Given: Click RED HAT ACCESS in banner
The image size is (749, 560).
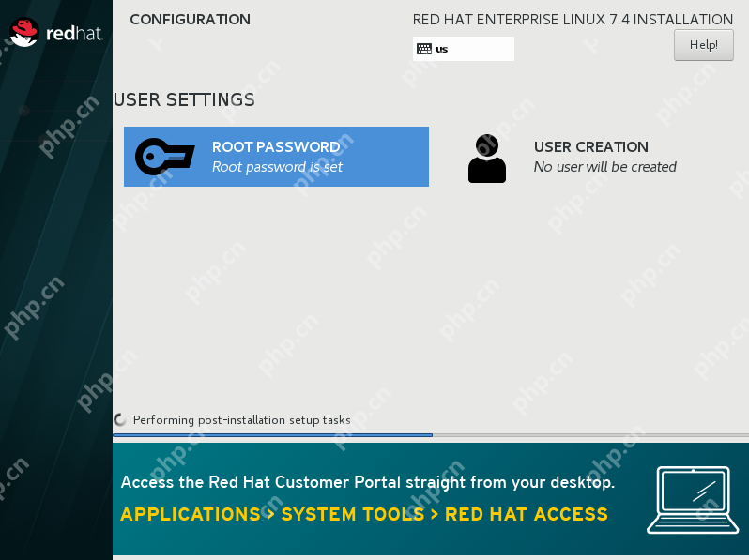Looking at the screenshot, I should (x=526, y=514).
